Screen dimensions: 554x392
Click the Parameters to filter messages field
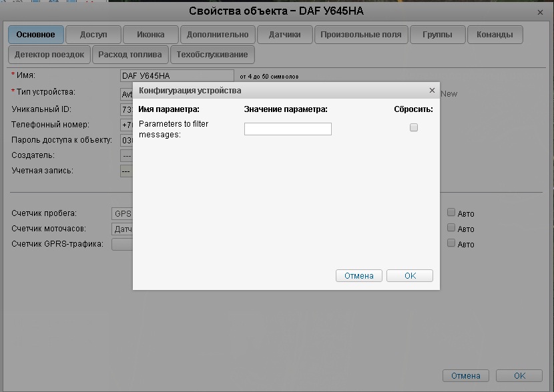point(288,129)
